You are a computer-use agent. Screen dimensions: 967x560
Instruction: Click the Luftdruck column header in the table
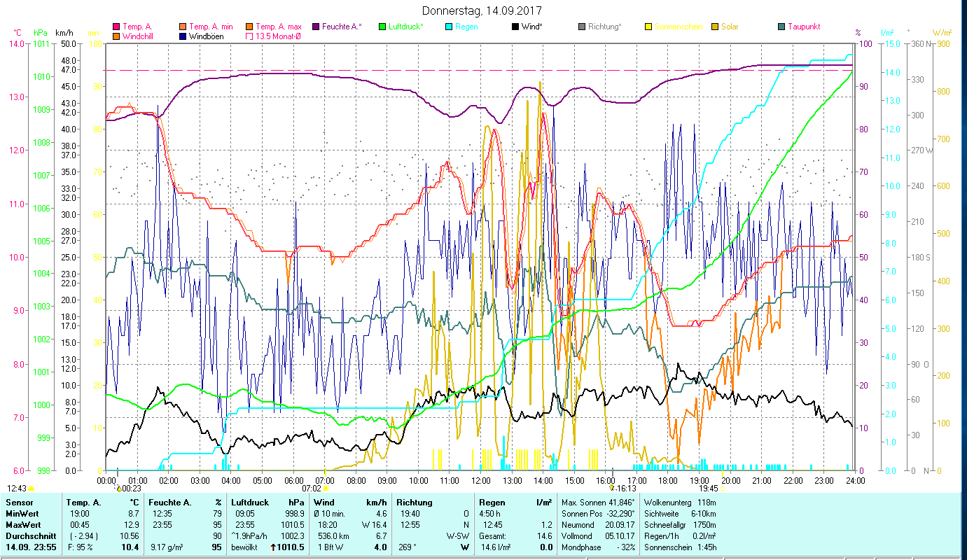tap(250, 503)
